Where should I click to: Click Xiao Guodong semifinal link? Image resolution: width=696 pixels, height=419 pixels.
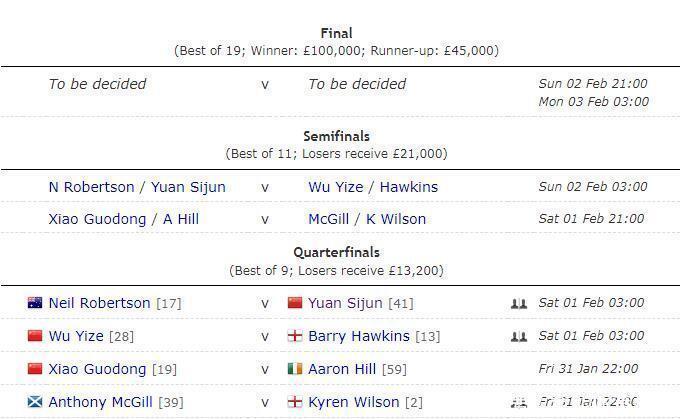96,219
